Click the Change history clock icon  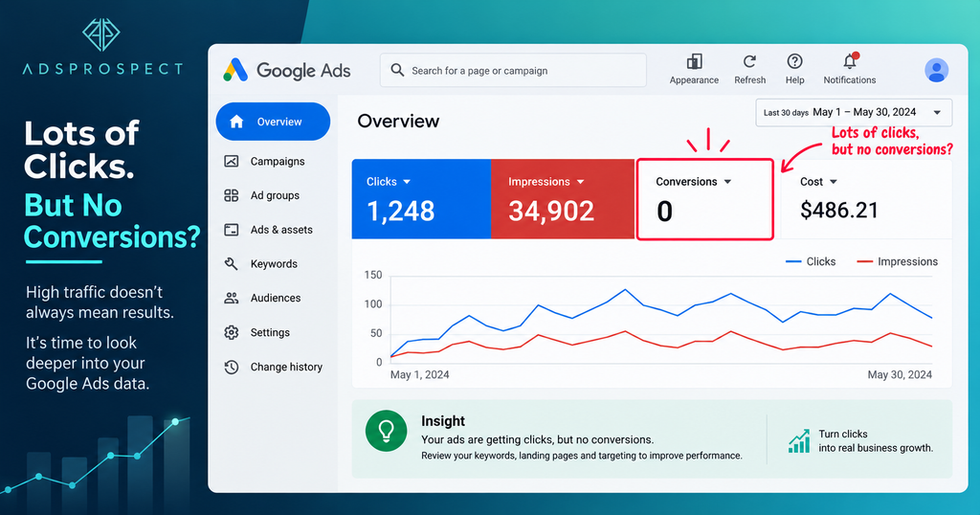point(232,367)
